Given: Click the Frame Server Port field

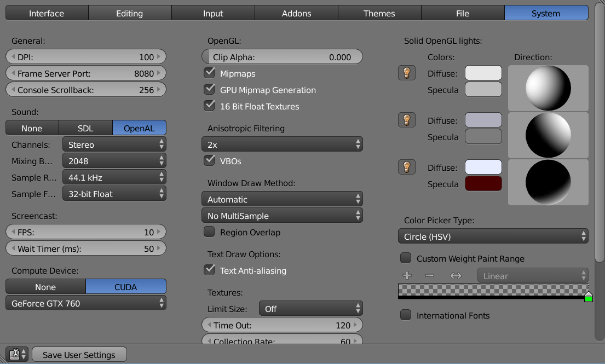Looking at the screenshot, I should (x=85, y=73).
